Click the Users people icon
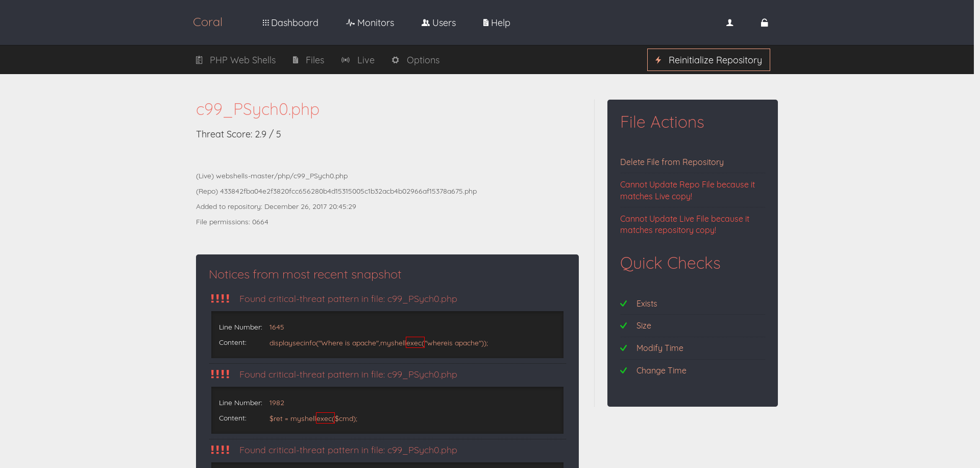The image size is (980, 468). click(x=425, y=23)
